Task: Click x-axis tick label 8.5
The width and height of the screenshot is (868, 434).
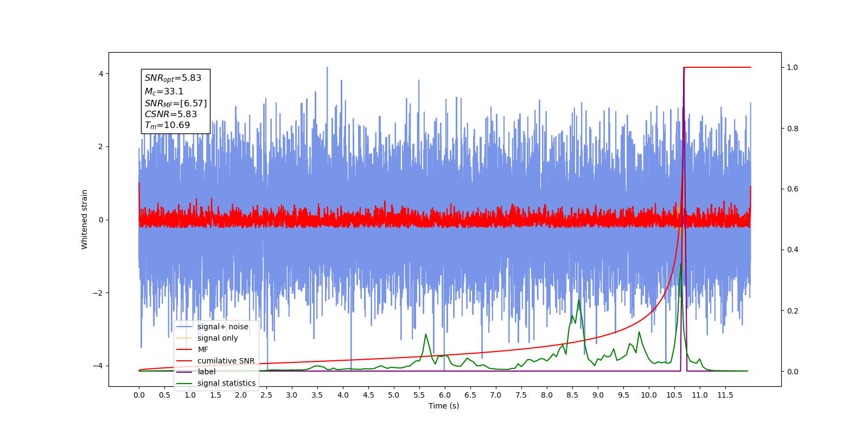Action: (572, 395)
